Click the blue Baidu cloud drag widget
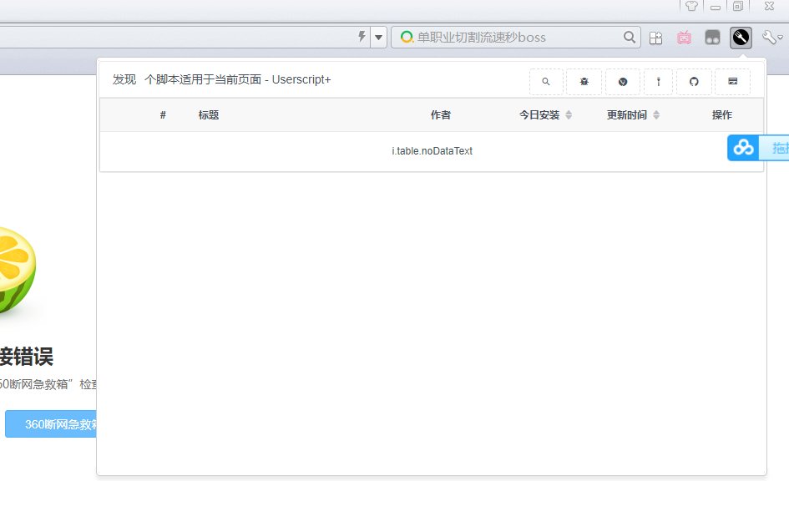Screen dimensions: 789x532 [758, 148]
